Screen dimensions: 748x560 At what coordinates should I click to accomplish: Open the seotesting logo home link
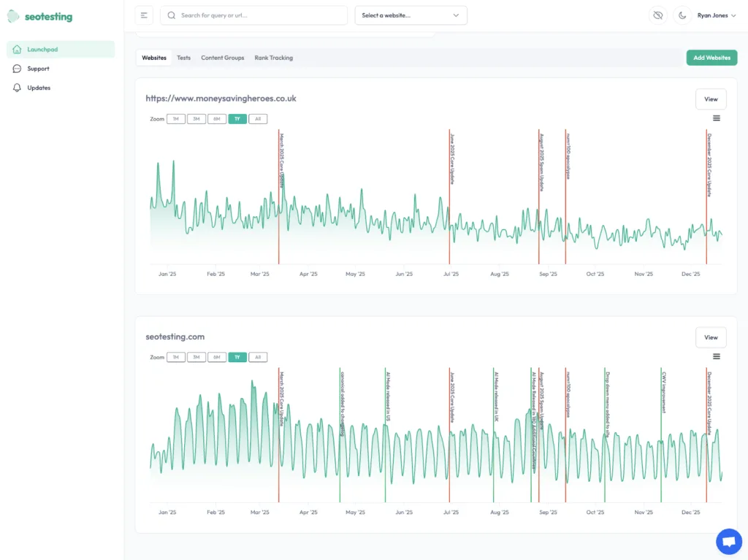point(40,15)
